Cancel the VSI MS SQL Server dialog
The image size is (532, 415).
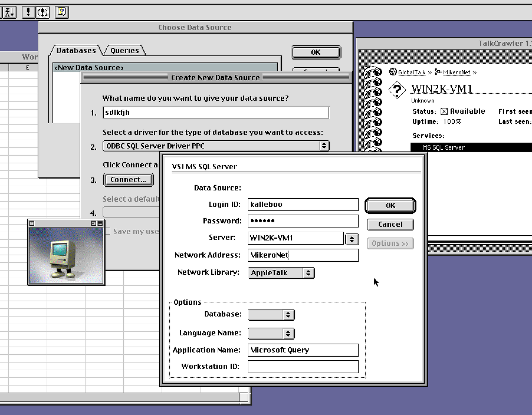pyautogui.click(x=390, y=224)
